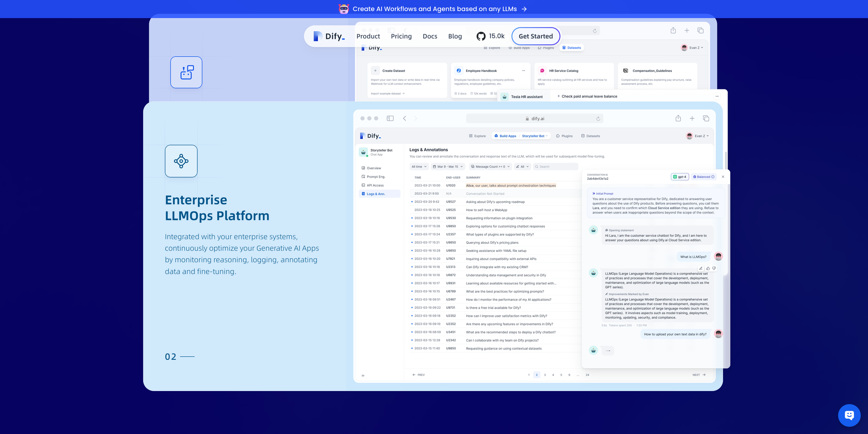Click the new tab plus icon in the front browser window

coord(692,118)
